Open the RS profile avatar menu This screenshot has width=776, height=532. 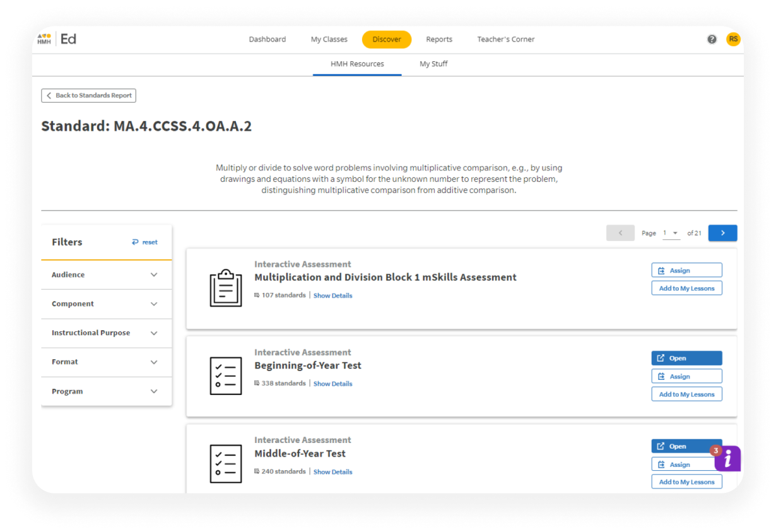733,38
